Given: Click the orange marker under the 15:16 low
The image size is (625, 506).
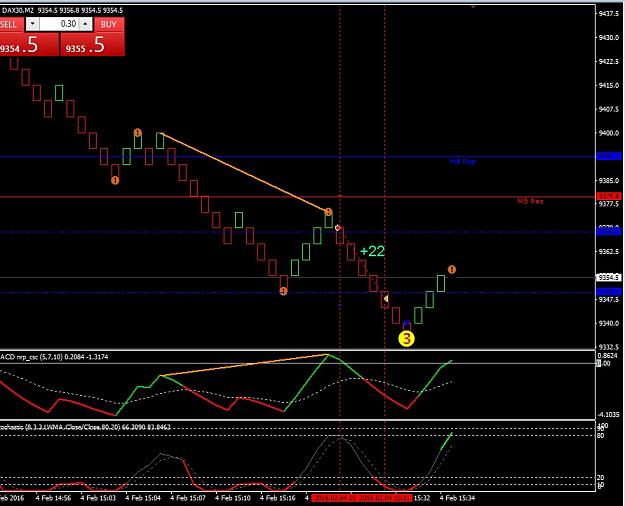Looking at the screenshot, I should (283, 291).
